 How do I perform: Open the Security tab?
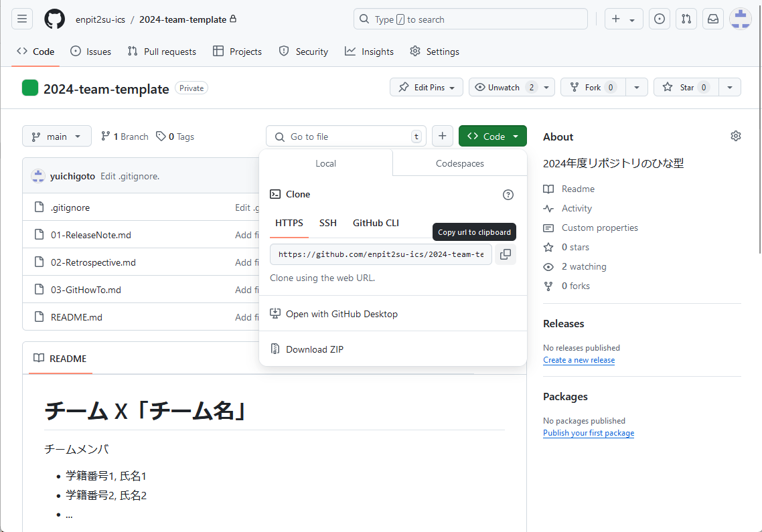pos(304,52)
